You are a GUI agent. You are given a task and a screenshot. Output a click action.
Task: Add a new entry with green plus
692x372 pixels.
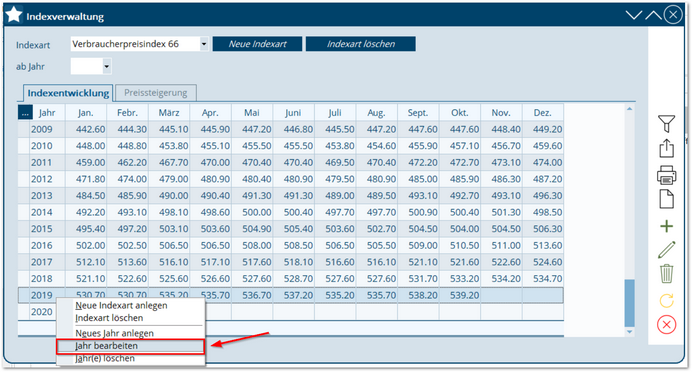click(x=666, y=226)
